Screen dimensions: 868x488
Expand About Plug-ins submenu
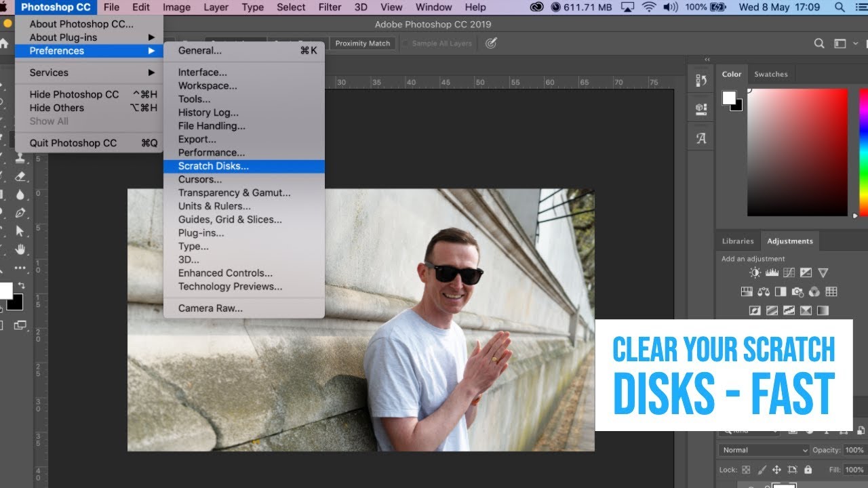click(151, 37)
